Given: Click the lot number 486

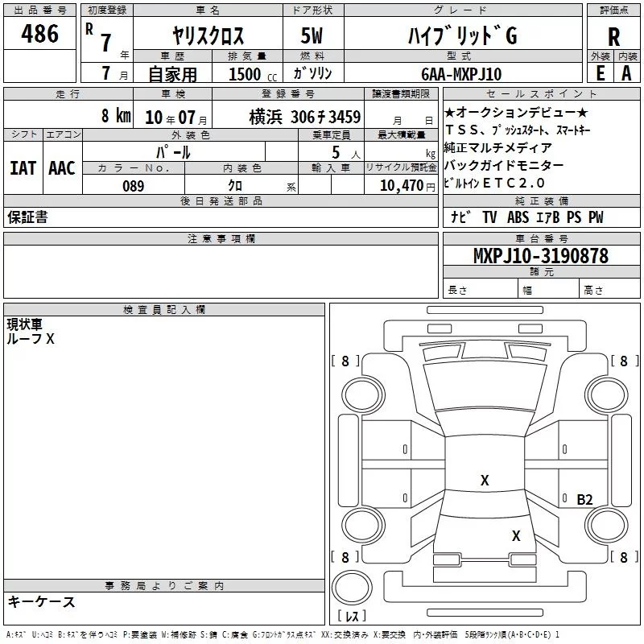Looking at the screenshot, I should coord(39,34).
